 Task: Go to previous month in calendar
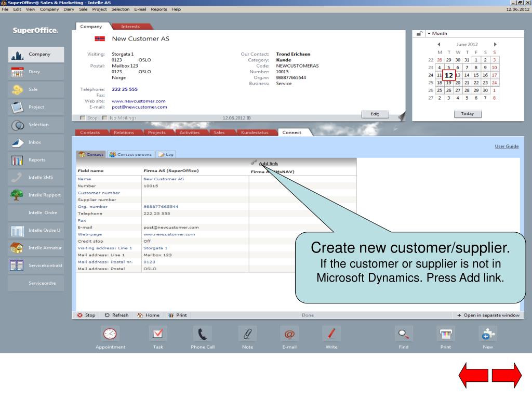tap(438, 45)
